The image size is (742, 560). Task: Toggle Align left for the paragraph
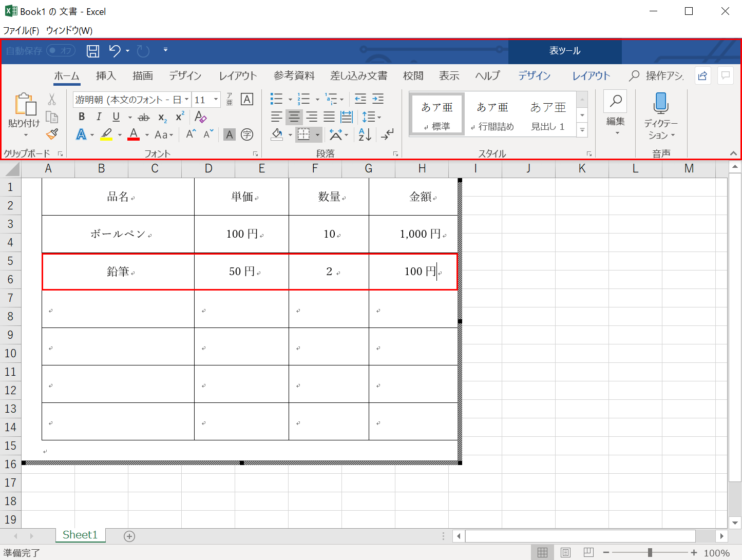(277, 117)
